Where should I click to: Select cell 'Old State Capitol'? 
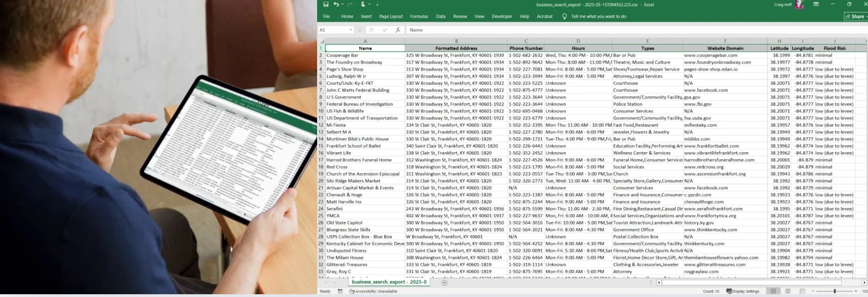pyautogui.click(x=365, y=222)
